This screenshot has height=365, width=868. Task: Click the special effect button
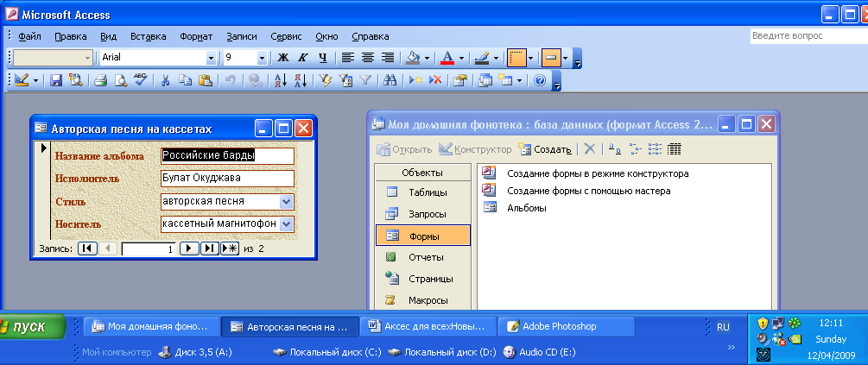pos(551,58)
